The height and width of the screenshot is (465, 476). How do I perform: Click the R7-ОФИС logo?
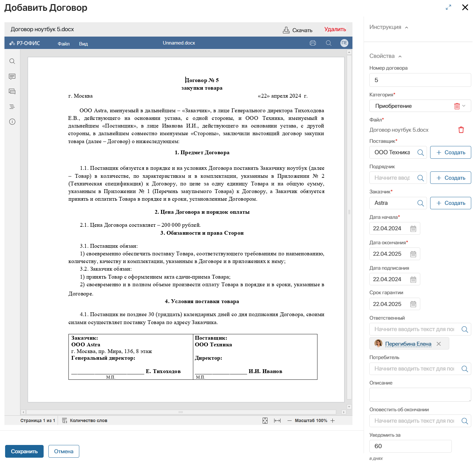[x=25, y=43]
